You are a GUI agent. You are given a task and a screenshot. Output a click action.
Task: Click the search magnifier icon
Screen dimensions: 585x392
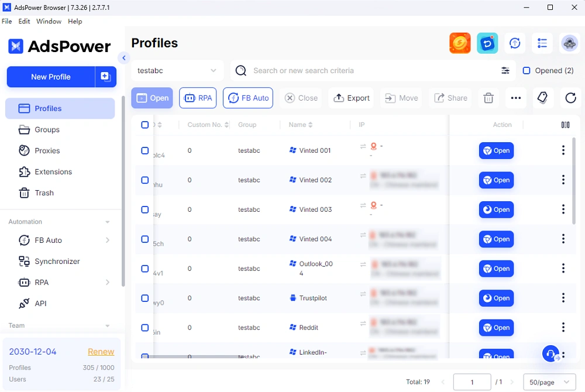tap(241, 70)
